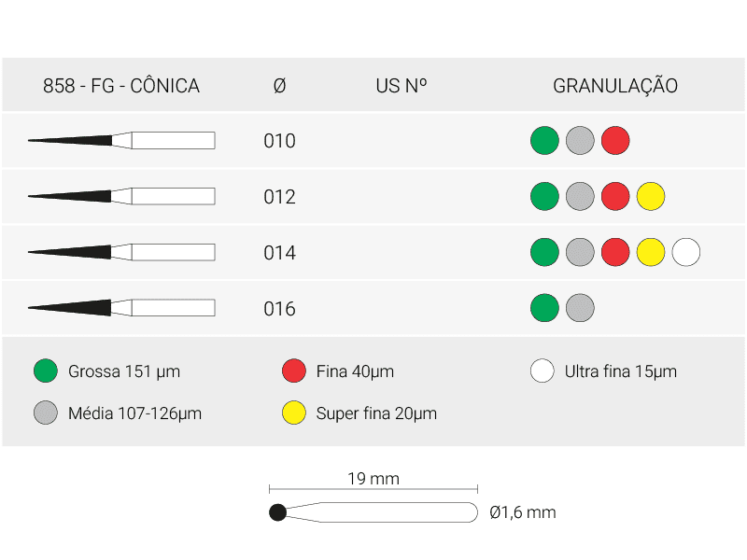This screenshot has width=747, height=560.
Task: Click the Ø1,6 mm dimension label
Action: coord(523,512)
